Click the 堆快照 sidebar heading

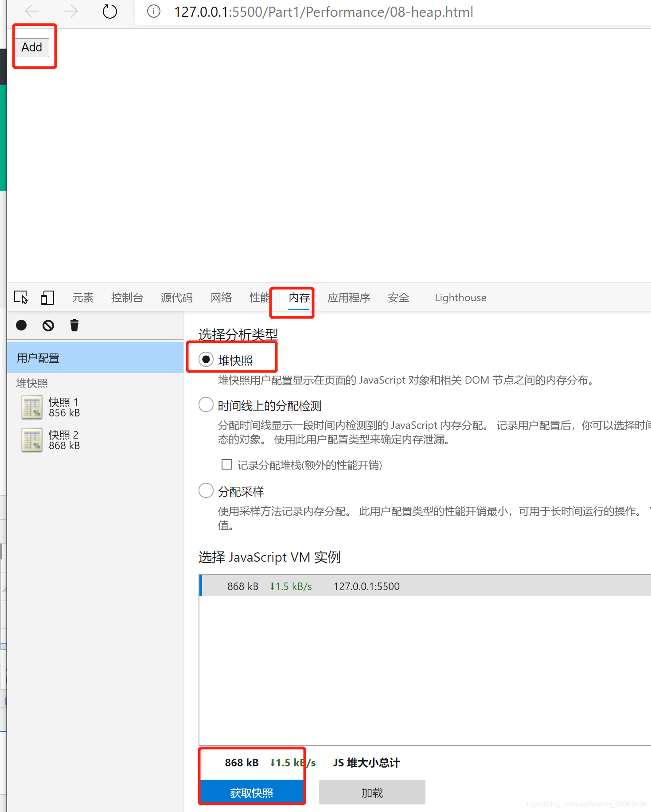pyautogui.click(x=32, y=383)
